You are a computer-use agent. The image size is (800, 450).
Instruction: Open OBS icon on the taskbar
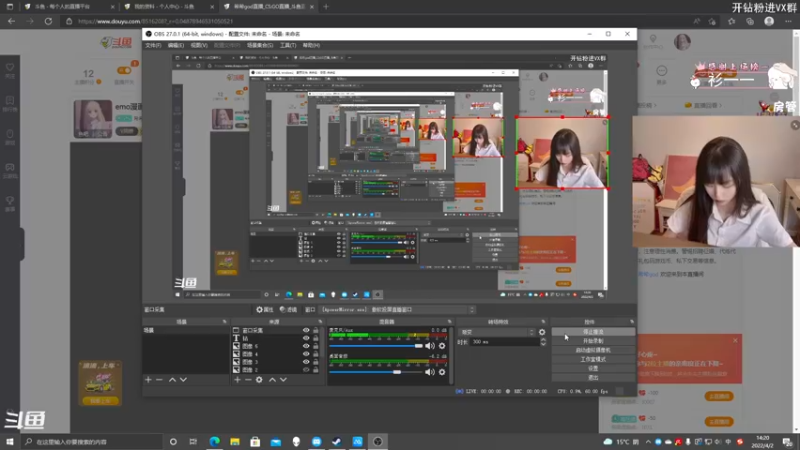point(378,441)
